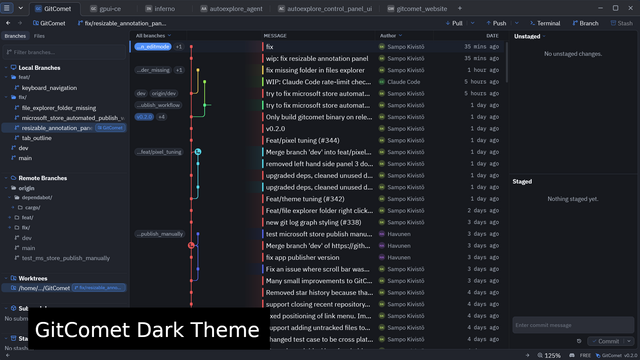Image resolution: width=640 pixels, height=360 pixels.
Task: Click the Stash toolbar button
Action: tap(622, 23)
